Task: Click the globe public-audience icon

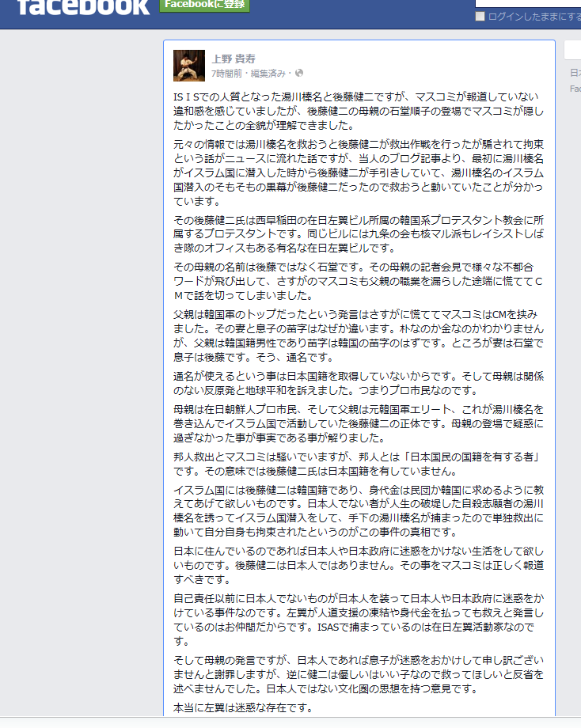Action: (x=299, y=73)
